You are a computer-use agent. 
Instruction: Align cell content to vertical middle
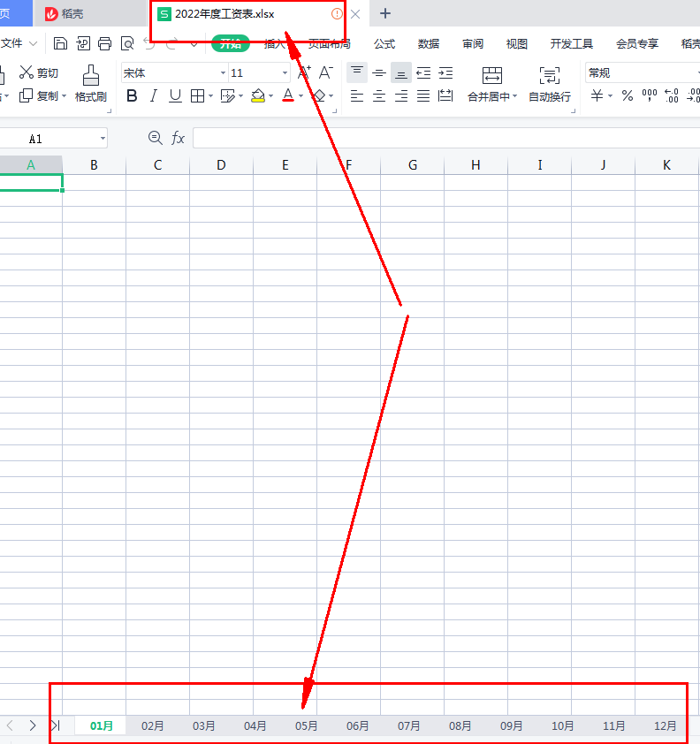tap(378, 72)
